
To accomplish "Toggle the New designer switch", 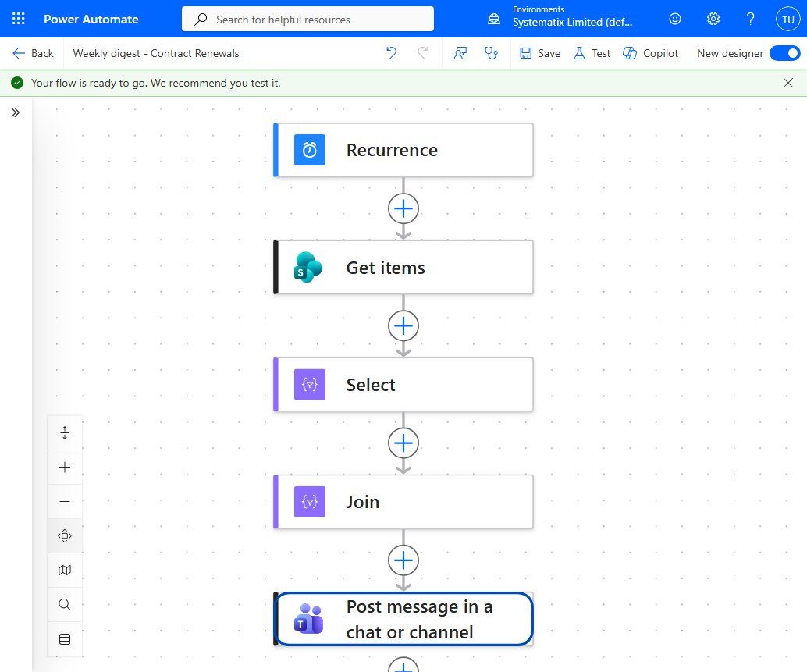I will (x=785, y=53).
